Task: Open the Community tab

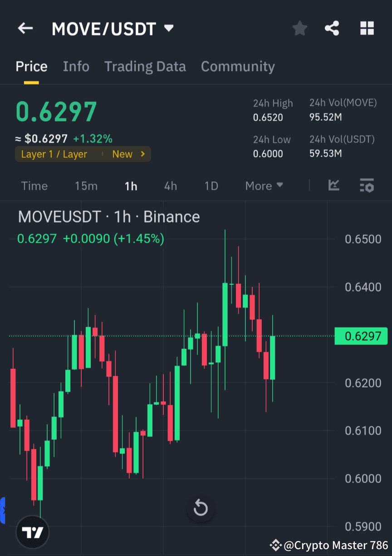Action: point(238,66)
